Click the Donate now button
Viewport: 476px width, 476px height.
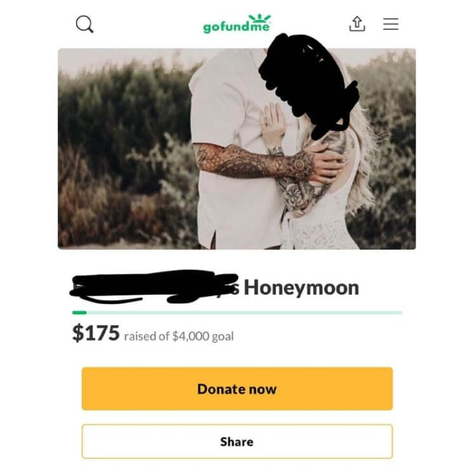237,389
